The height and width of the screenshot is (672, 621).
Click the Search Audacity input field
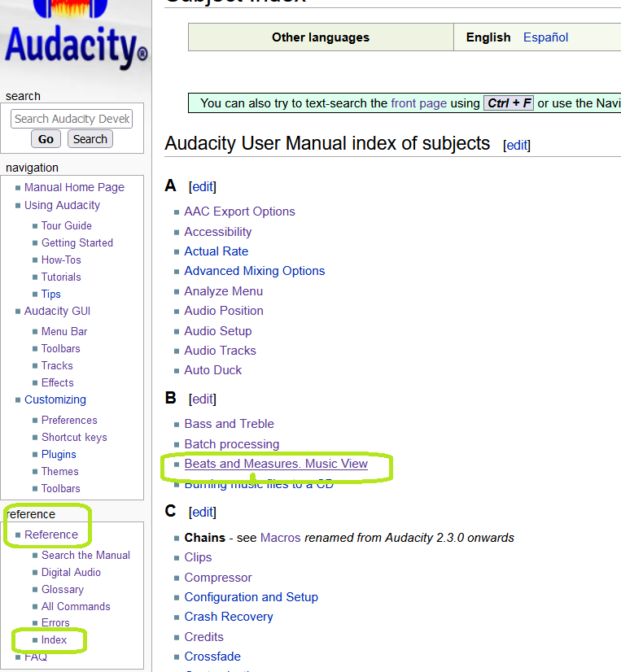coord(72,119)
